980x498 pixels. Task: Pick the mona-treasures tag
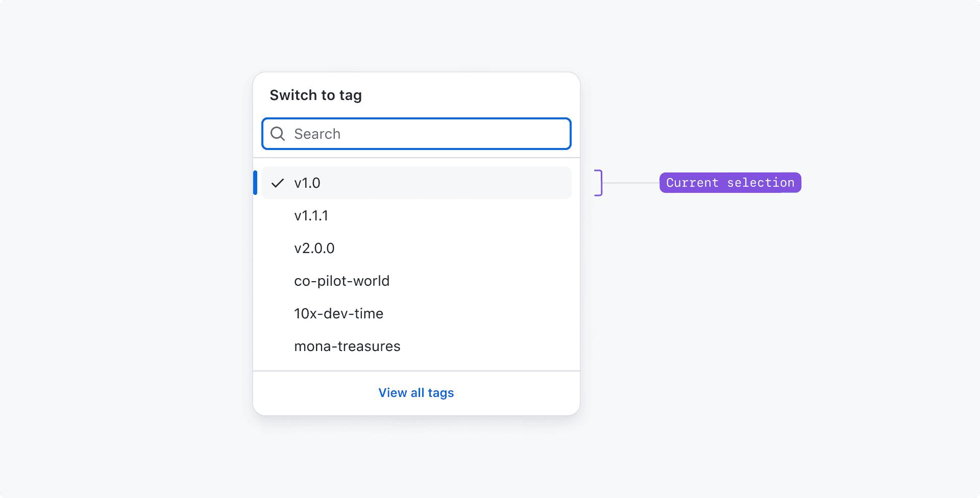(x=347, y=346)
